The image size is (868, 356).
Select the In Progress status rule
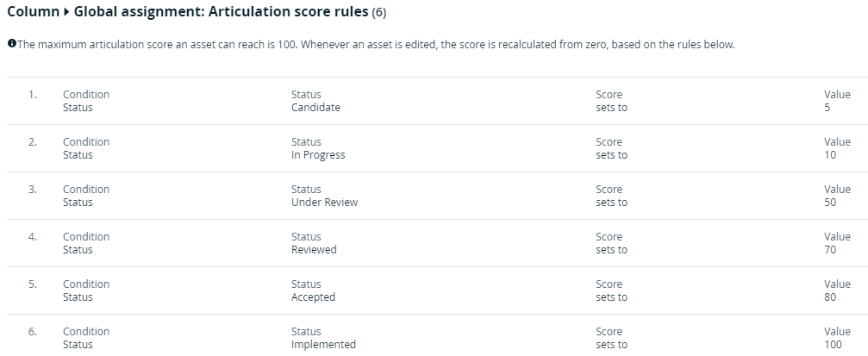[434, 148]
